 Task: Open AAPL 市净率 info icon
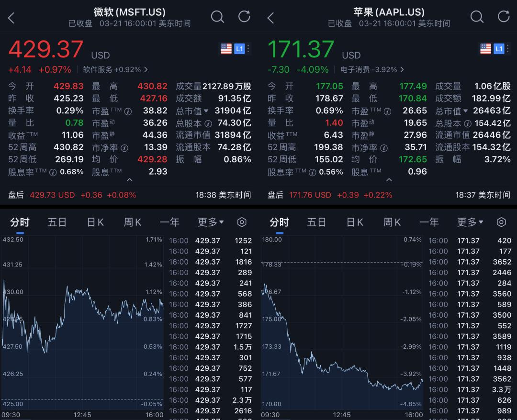coord(384,148)
